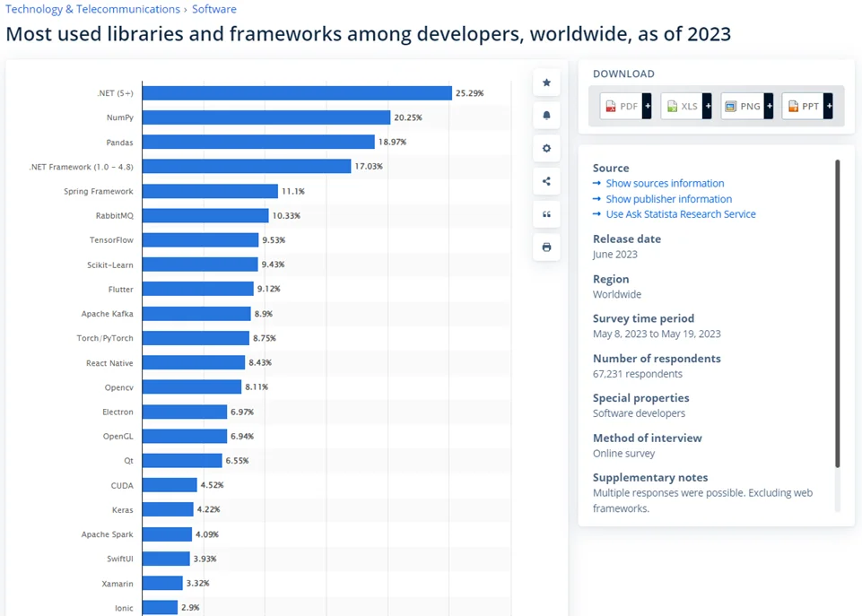Click the Apache Spark label

tap(108, 534)
